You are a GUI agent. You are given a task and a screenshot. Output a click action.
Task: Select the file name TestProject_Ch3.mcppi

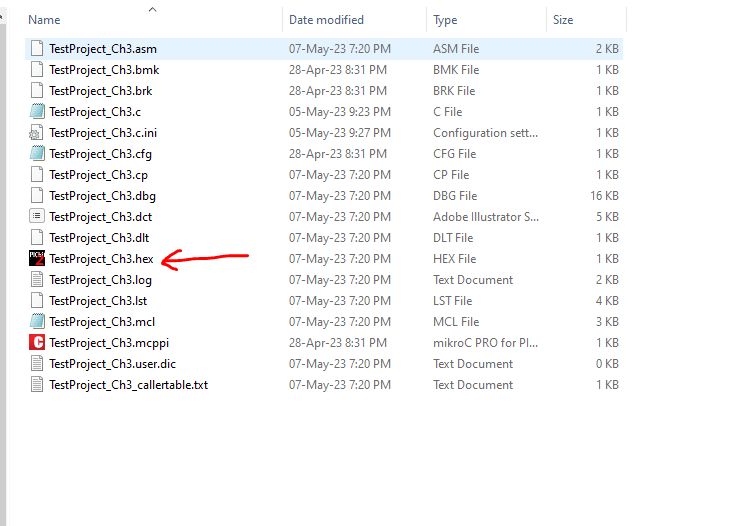[x=109, y=343]
